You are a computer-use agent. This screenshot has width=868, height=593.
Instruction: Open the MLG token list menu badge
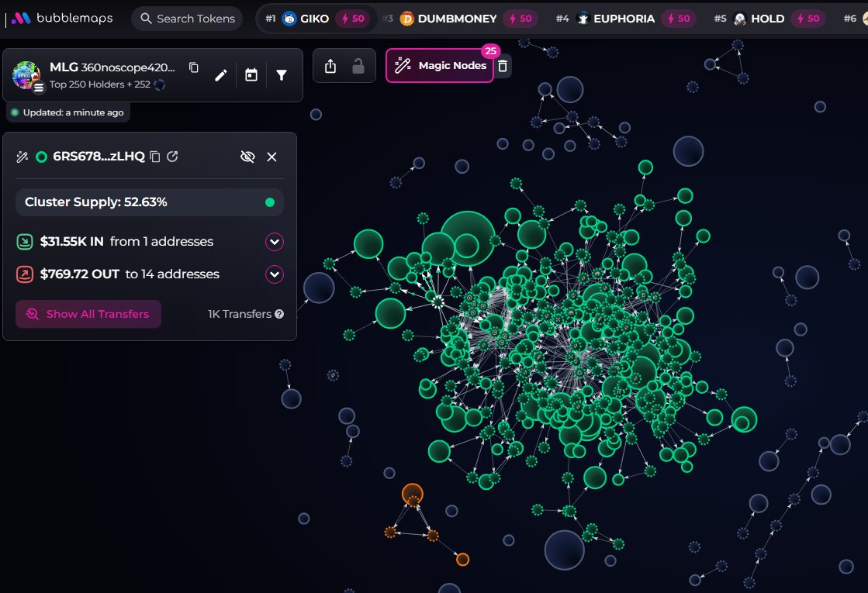coord(39,88)
